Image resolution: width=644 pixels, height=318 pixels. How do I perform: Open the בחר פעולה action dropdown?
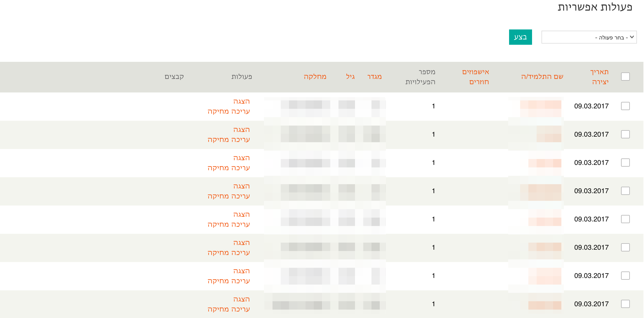[589, 37]
